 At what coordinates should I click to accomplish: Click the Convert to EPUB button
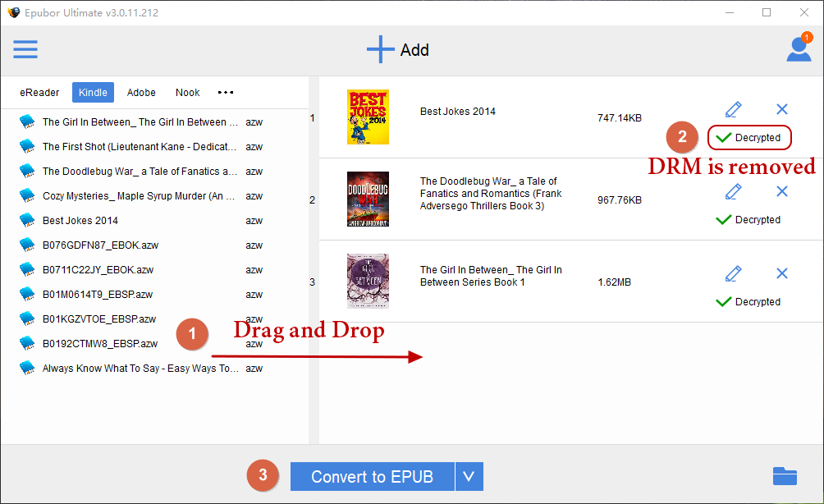coord(372,476)
